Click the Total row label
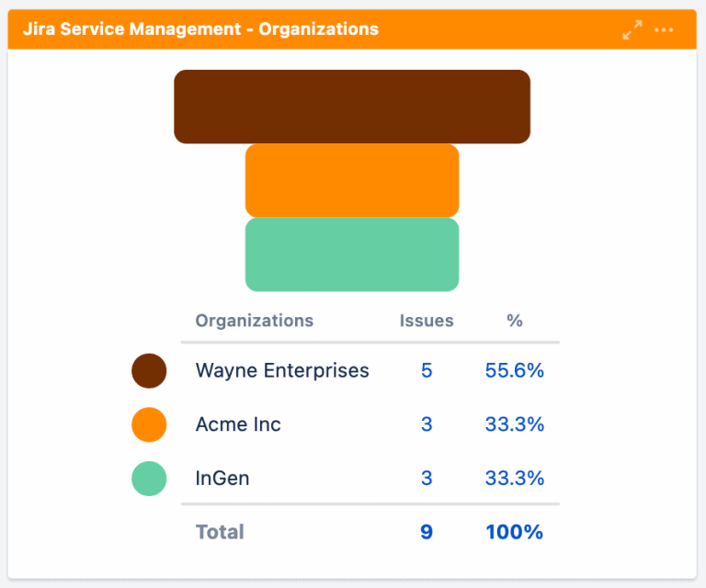706x588 pixels. point(220,532)
